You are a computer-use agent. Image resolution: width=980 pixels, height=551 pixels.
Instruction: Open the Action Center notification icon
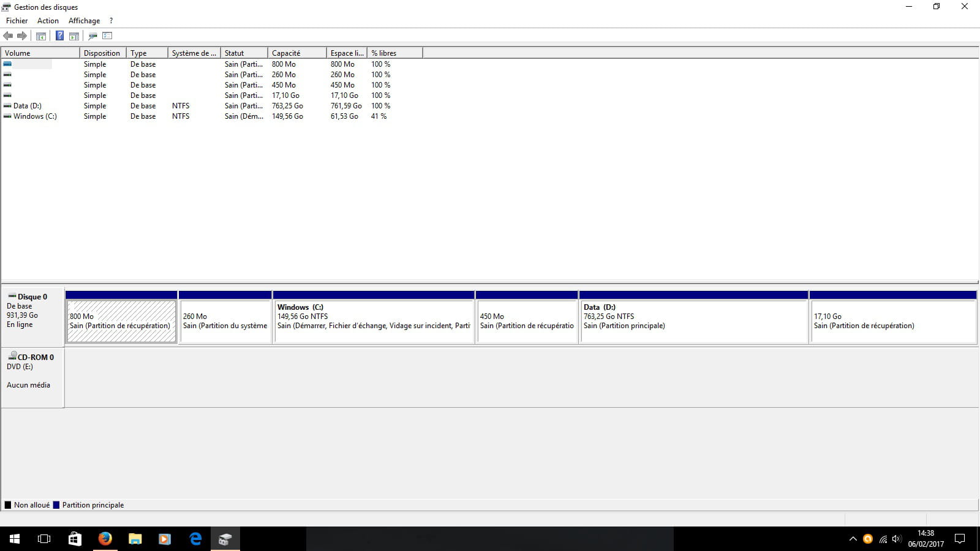960,539
